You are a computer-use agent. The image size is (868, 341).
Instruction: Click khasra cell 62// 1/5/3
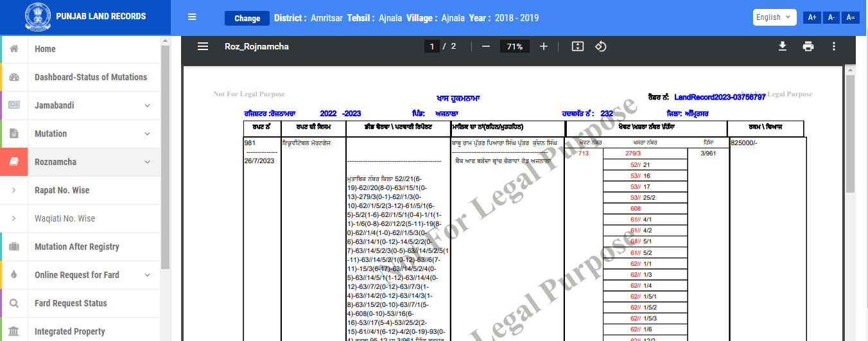645,318
